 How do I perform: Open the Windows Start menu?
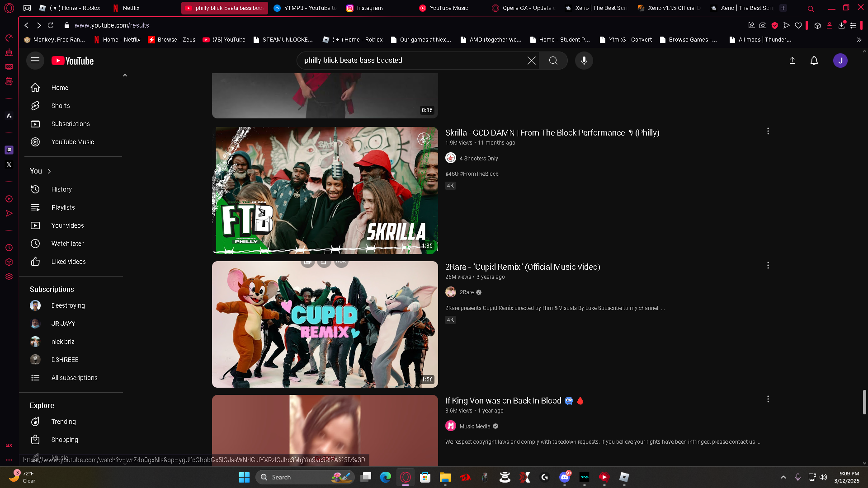pos(244,477)
